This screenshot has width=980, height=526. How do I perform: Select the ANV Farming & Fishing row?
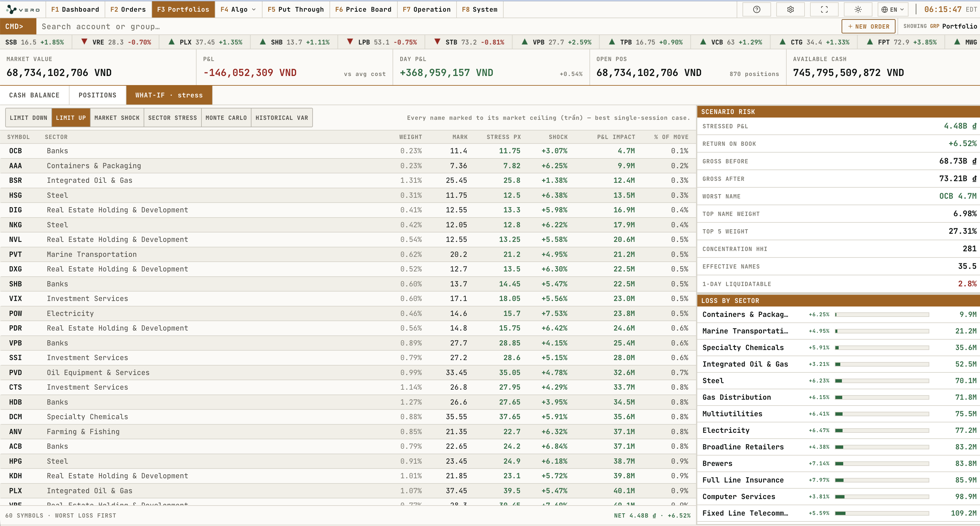[x=348, y=432]
